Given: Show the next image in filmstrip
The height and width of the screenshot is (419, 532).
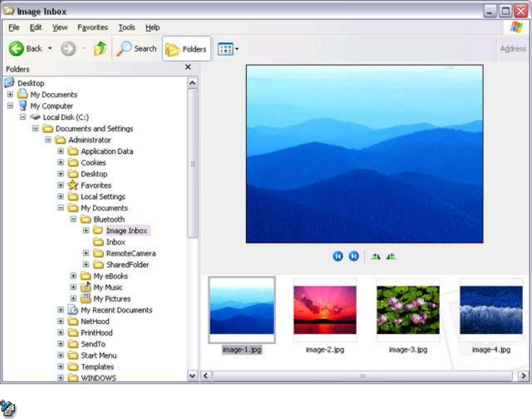Looking at the screenshot, I should [x=354, y=256].
